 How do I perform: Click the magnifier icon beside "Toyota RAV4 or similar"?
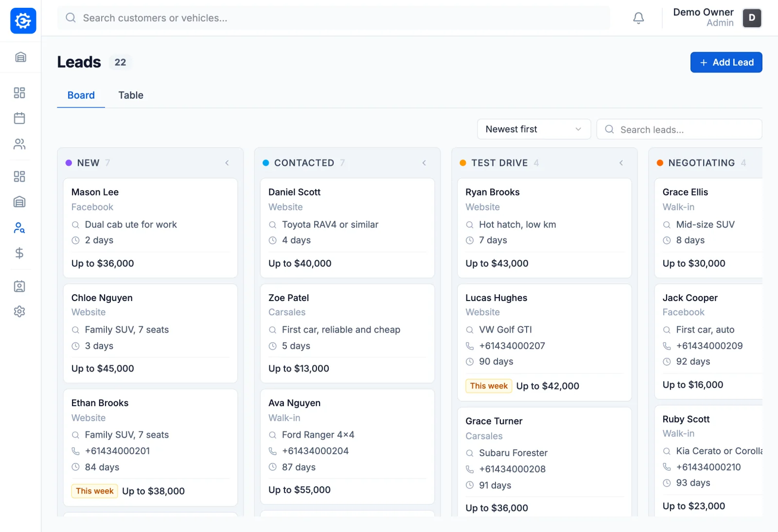[273, 225]
